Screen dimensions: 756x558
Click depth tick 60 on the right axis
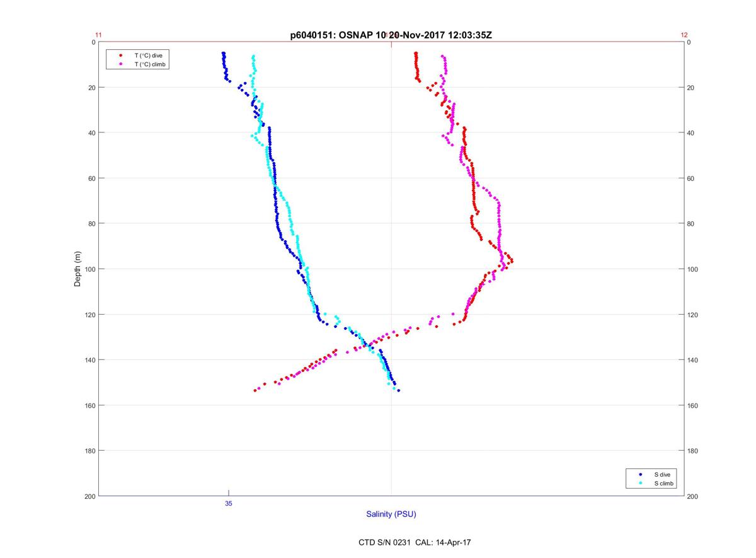690,178
